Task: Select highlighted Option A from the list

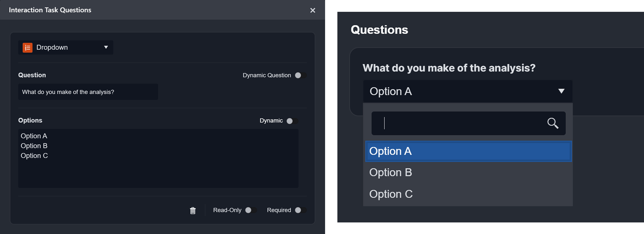Action: [x=468, y=151]
